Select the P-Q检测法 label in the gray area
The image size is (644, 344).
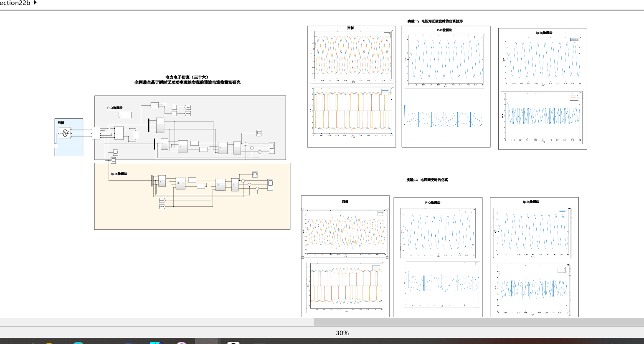[115, 108]
